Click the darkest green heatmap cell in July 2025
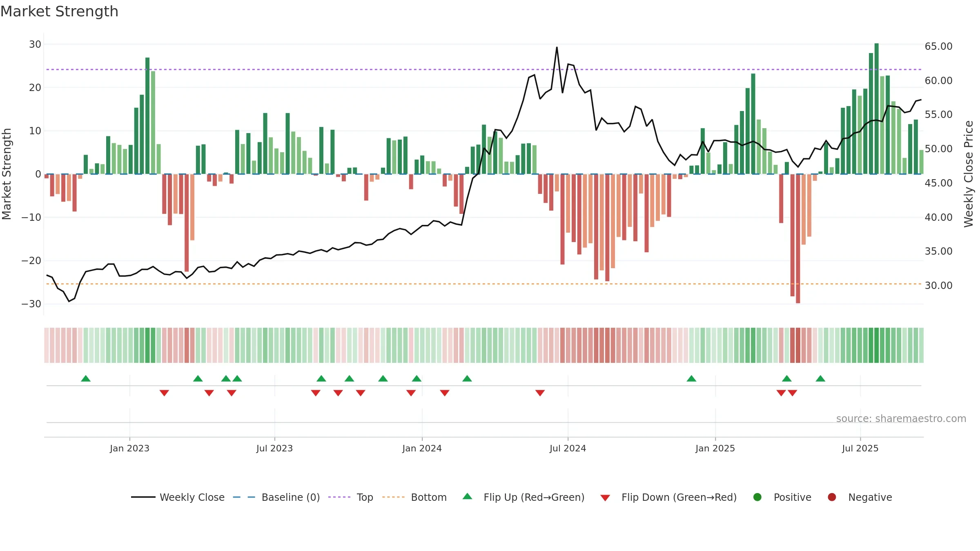The image size is (980, 551). (877, 345)
